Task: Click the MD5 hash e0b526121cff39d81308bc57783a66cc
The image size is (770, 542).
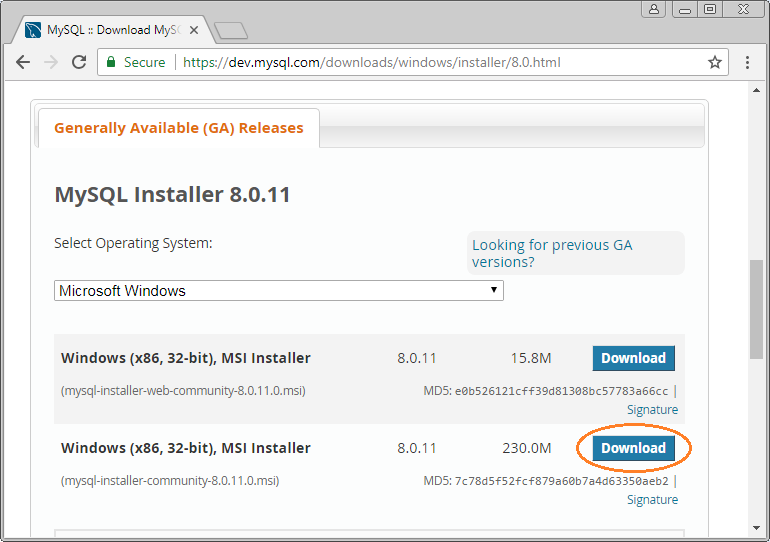Action: 561,391
